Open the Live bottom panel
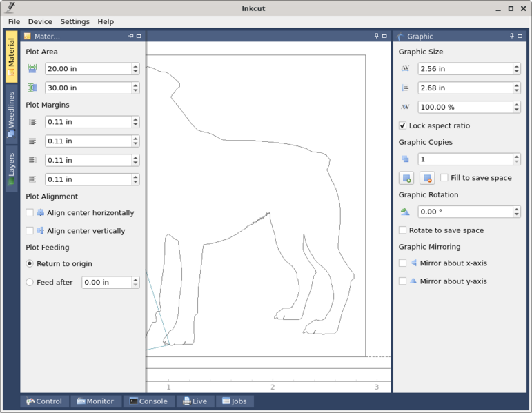Viewport: 532px width, 413px height. [x=195, y=401]
